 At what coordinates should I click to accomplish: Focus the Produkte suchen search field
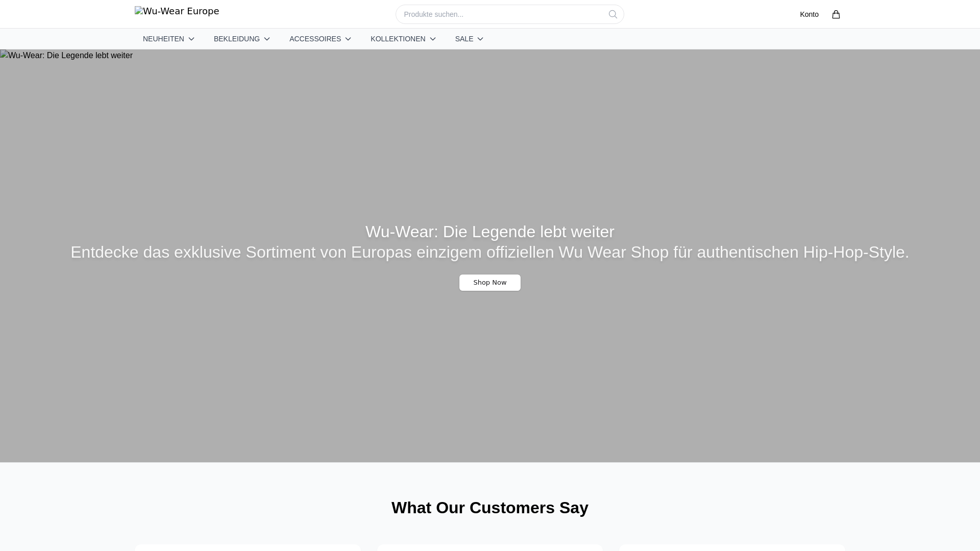pos(500,14)
